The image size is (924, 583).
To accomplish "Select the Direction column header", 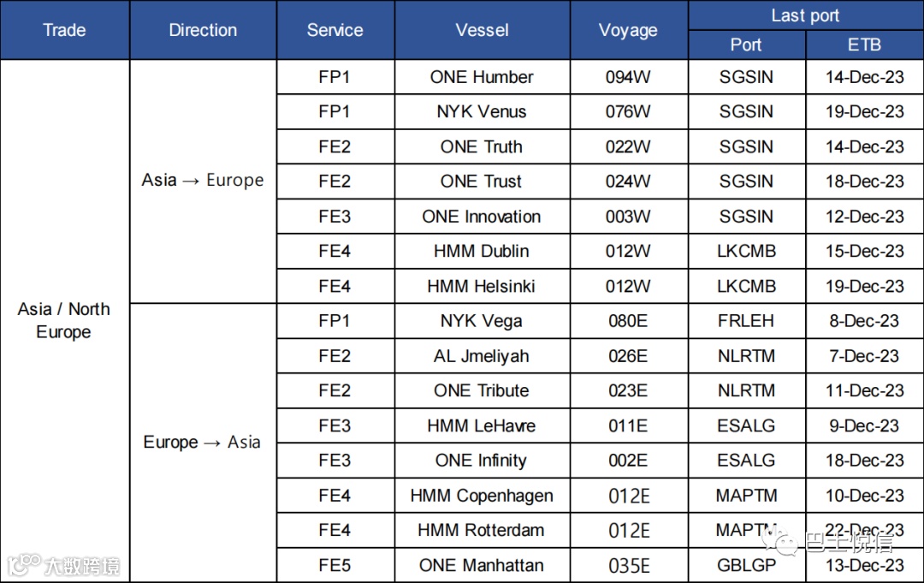I will tap(204, 30).
